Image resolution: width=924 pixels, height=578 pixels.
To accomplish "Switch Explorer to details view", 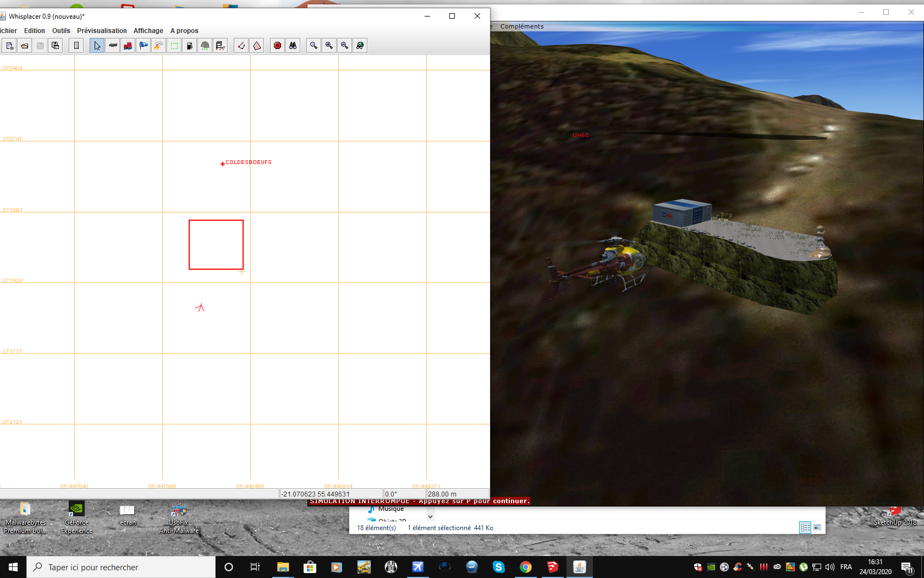I will pos(805,527).
